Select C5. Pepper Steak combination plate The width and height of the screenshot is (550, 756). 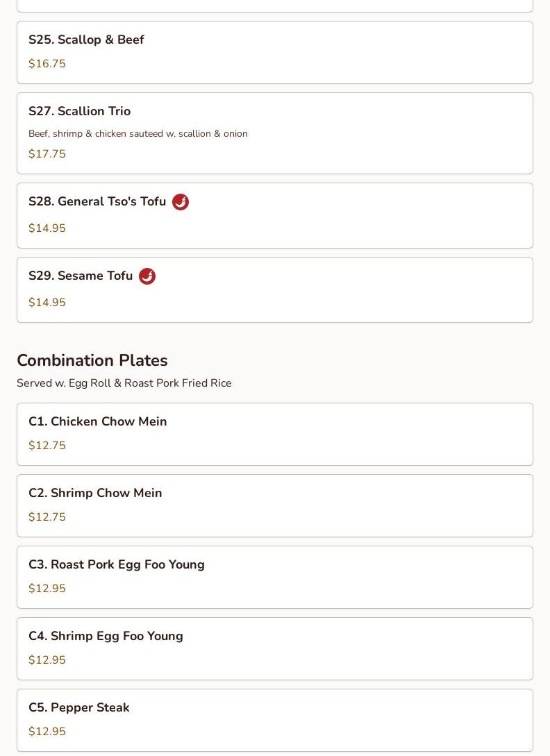[79, 708]
